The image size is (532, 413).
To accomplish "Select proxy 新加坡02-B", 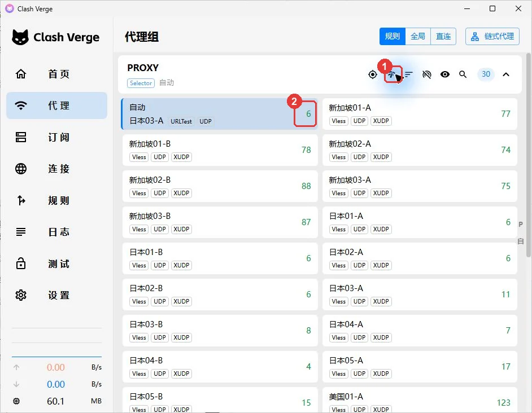I will point(220,186).
